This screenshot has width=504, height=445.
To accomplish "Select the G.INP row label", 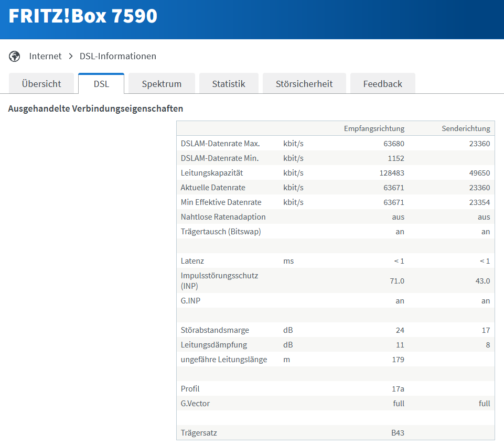I will [x=190, y=301].
